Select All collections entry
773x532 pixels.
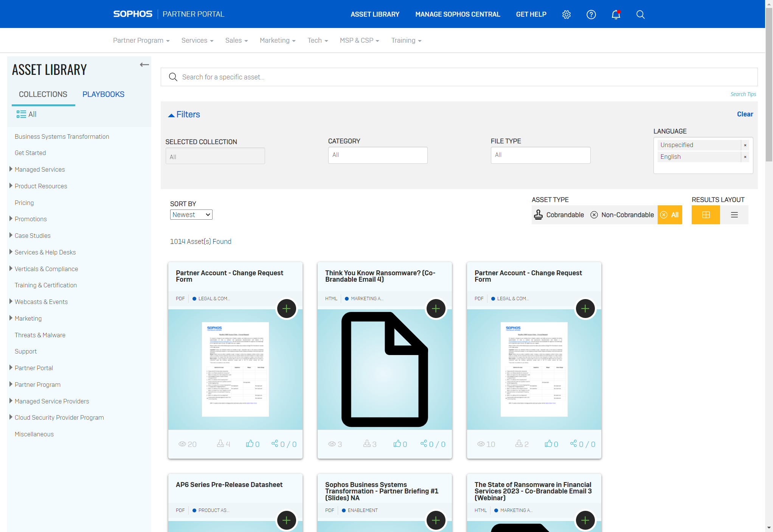tap(27, 114)
